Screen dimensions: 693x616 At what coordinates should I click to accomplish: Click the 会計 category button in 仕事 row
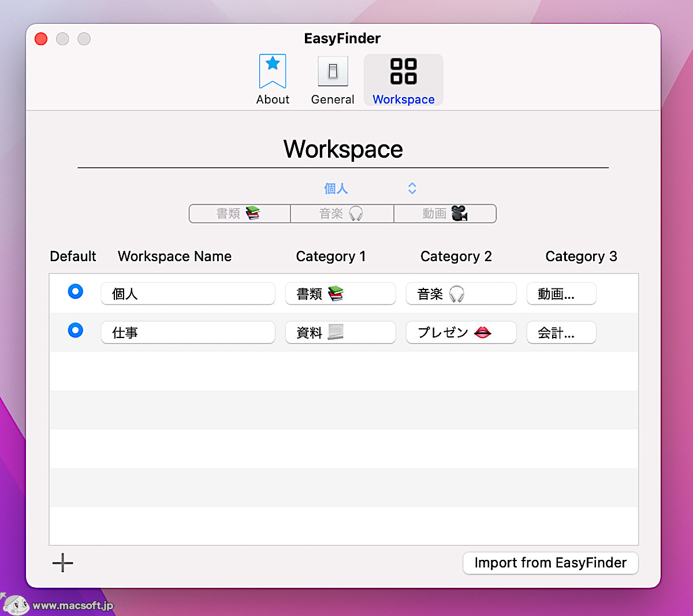click(561, 332)
